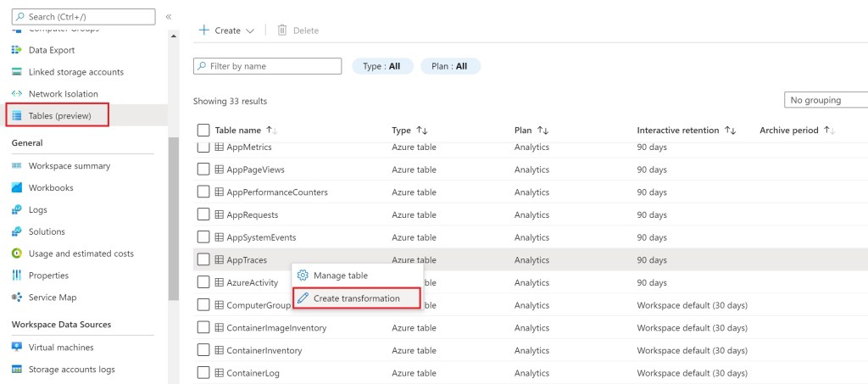
Task: Open Workbooks icon in General section
Action: (17, 188)
